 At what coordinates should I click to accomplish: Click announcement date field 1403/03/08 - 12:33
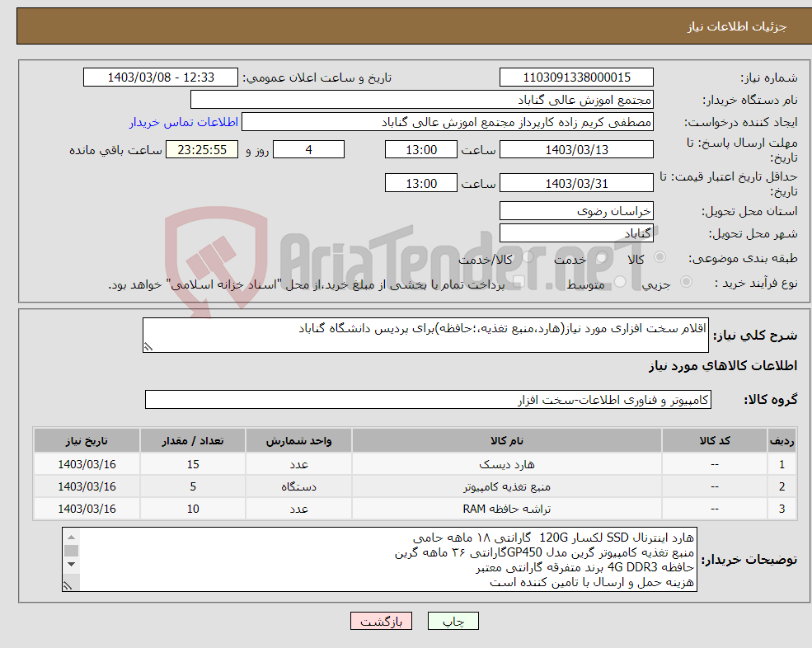tap(161, 77)
